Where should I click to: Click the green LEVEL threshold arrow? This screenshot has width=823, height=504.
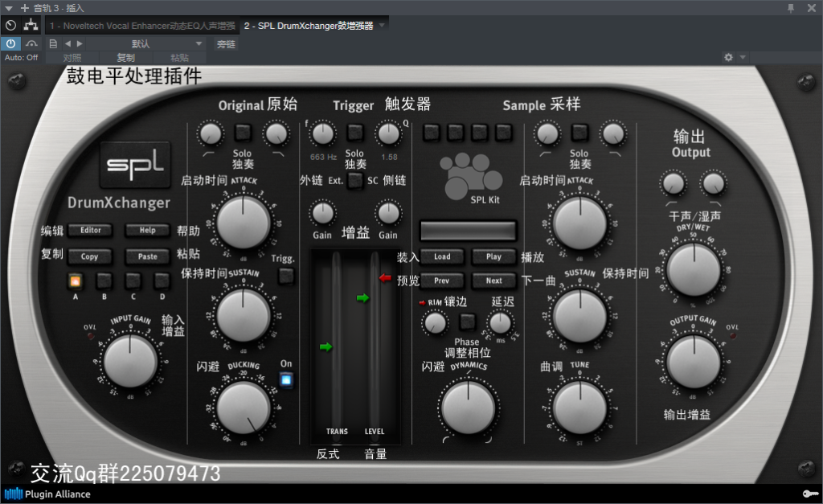coord(362,298)
